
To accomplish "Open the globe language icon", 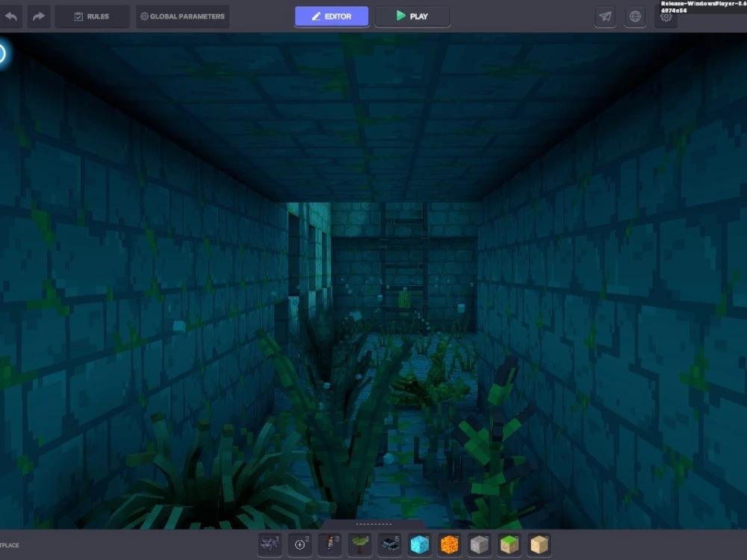I will [x=635, y=16].
